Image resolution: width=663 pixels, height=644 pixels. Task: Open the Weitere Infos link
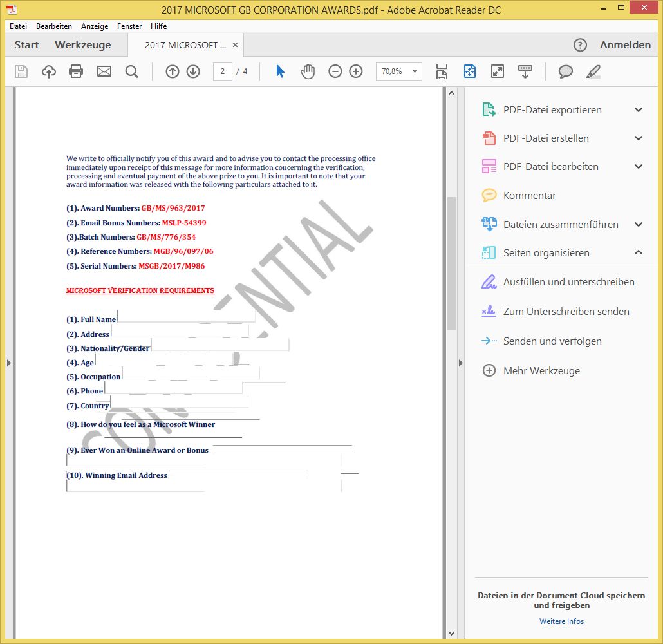(x=561, y=621)
